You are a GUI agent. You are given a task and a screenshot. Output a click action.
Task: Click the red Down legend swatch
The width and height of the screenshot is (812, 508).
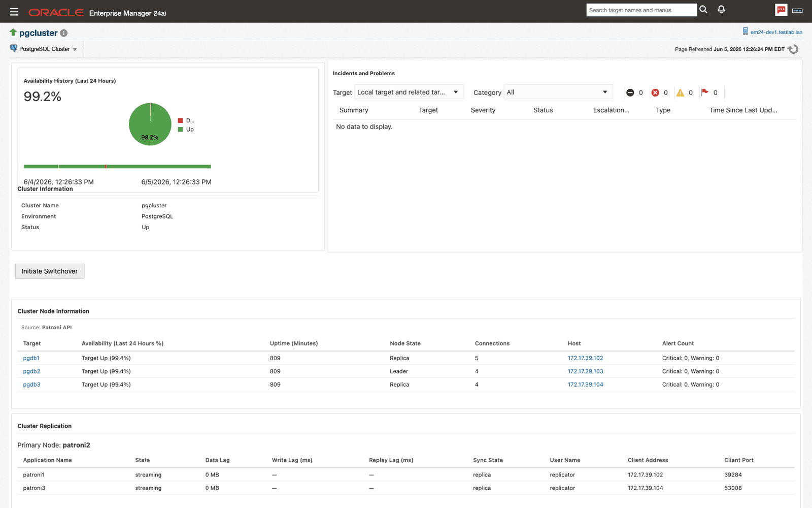pyautogui.click(x=180, y=120)
